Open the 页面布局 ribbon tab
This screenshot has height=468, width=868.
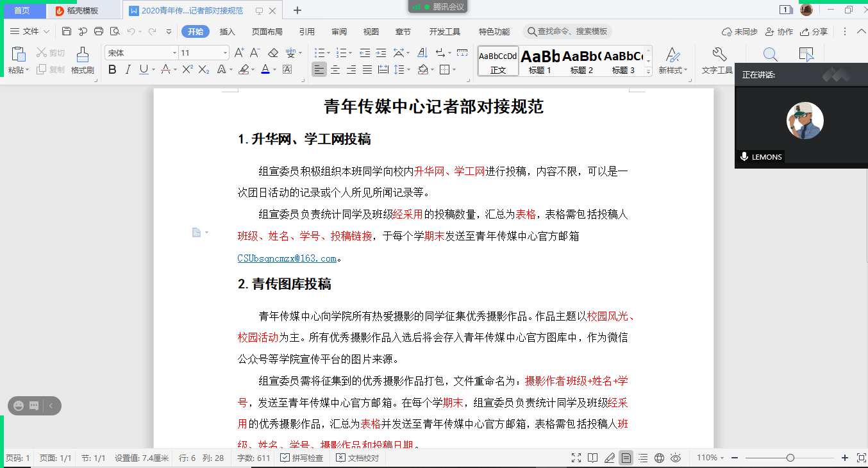coord(267,31)
